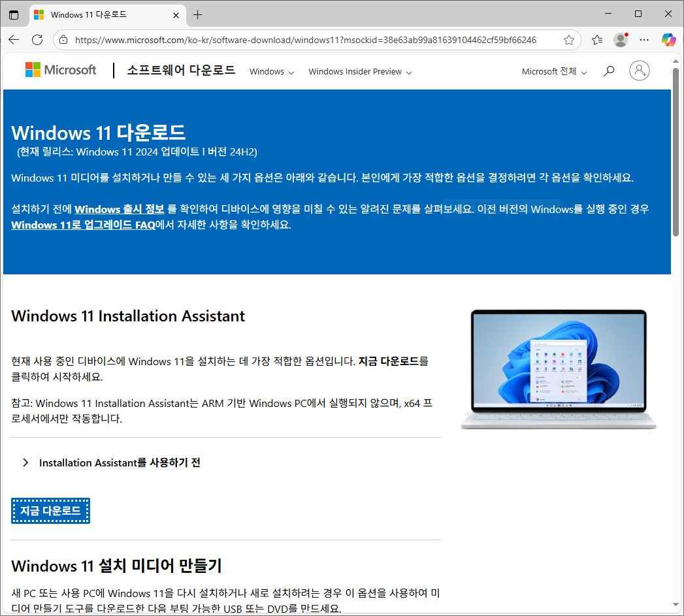This screenshot has width=684, height=616.
Task: Close the Windows 11 다운로드 tab
Action: click(x=176, y=15)
